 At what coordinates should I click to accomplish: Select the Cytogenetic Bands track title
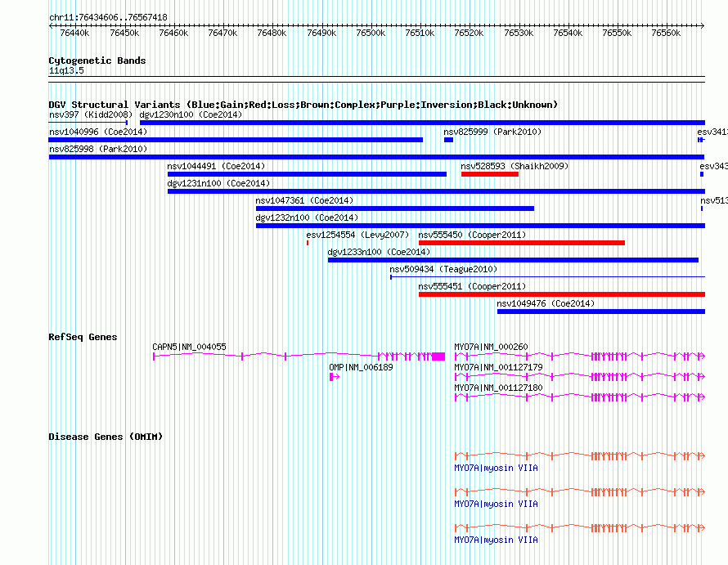(x=97, y=61)
